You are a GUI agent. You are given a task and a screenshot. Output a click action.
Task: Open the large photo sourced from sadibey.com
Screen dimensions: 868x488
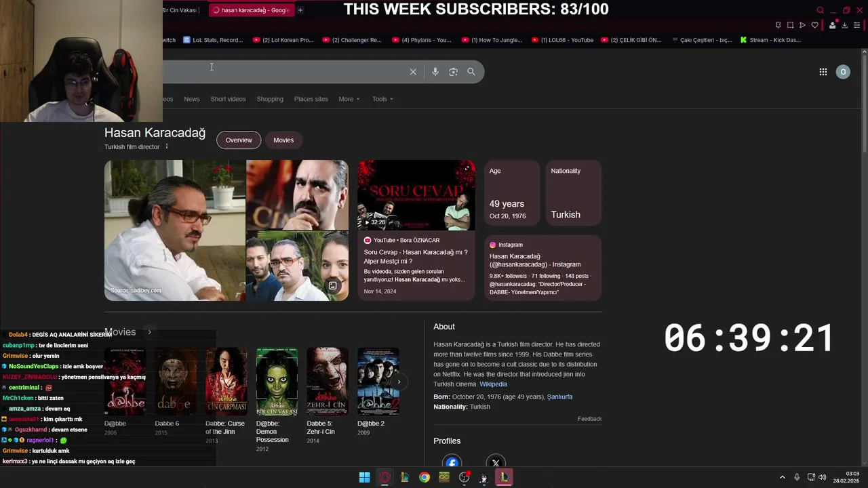175,230
